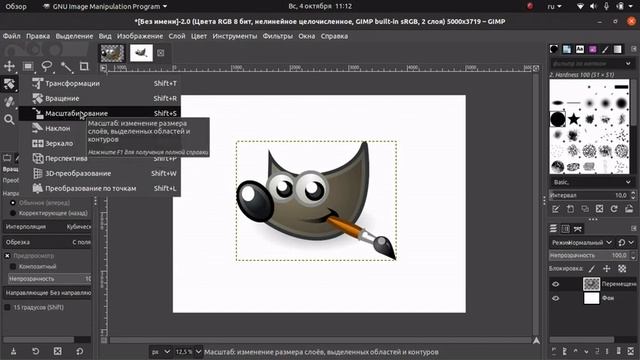Adjust tool options Непрозрачность slider
Viewport: 640px width, 360px height.
tap(49, 279)
